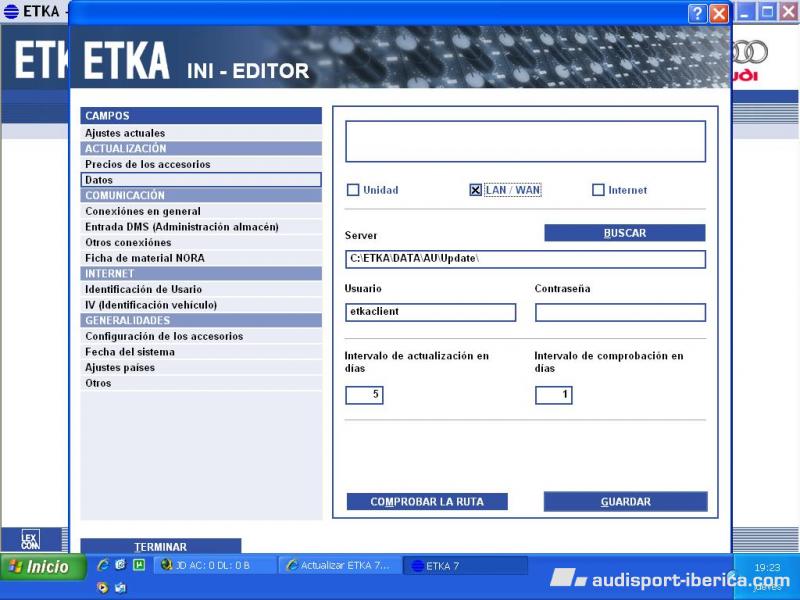Click the COMUNICACIÓN section header

point(201,195)
